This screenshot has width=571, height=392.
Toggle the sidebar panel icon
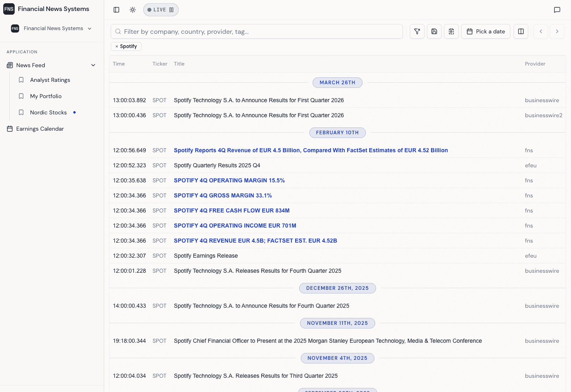pyautogui.click(x=116, y=10)
